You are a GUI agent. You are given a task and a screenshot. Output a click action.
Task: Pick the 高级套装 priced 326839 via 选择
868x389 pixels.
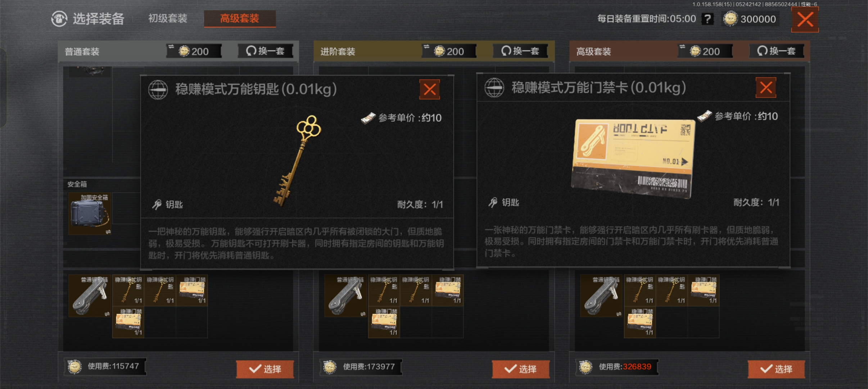(776, 369)
